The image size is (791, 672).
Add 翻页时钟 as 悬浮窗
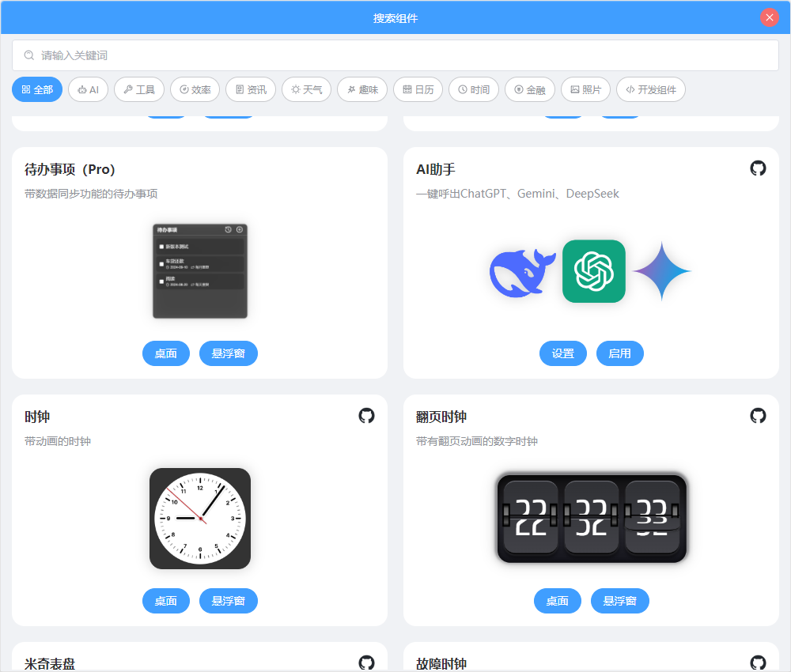620,601
